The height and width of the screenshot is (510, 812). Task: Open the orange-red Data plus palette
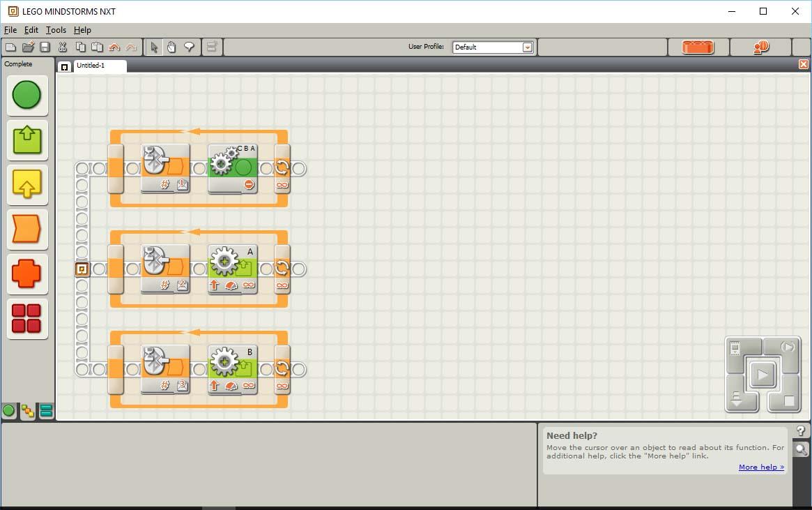(x=27, y=273)
